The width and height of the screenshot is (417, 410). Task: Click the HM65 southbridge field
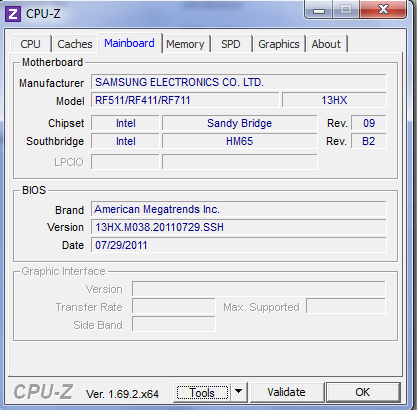click(239, 141)
